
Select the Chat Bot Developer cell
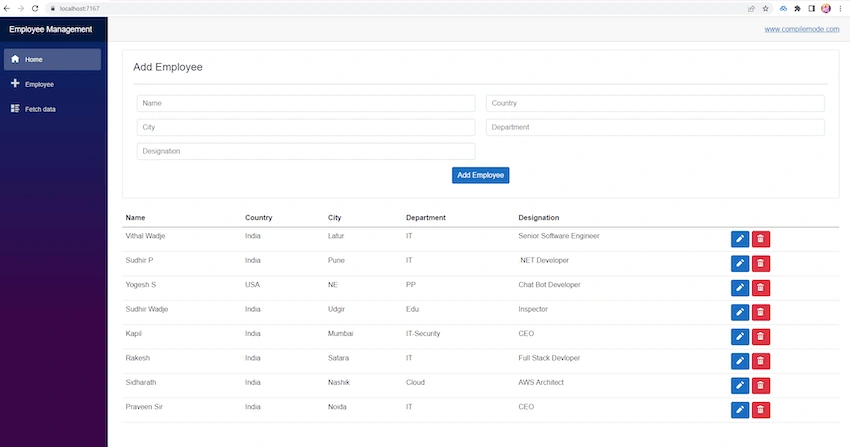click(x=549, y=285)
